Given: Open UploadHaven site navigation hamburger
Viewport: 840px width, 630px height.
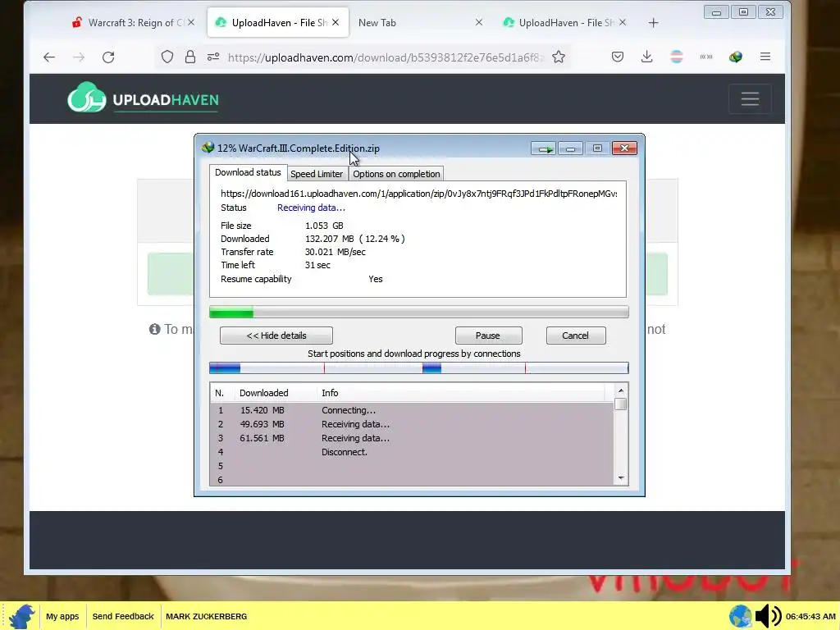Looking at the screenshot, I should pyautogui.click(x=750, y=99).
